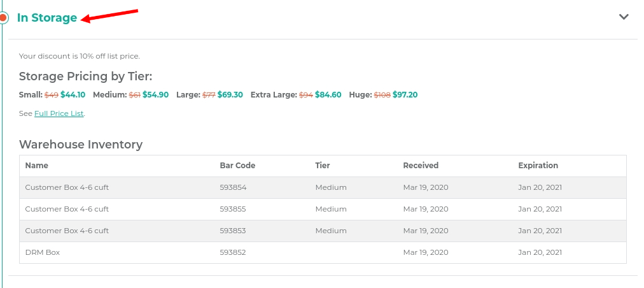Viewport: 644px width, 288px height.
Task: Click the Medium tier price $54.90
Action: (156, 95)
